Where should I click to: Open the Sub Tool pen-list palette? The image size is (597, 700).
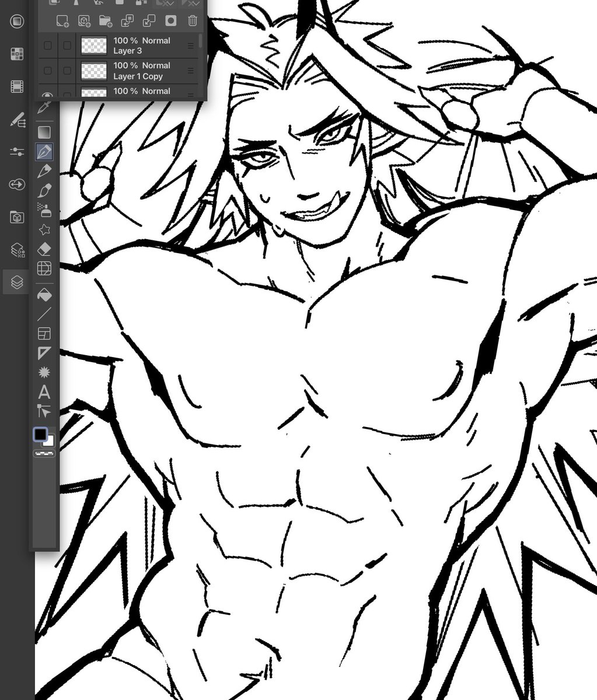pyautogui.click(x=17, y=120)
